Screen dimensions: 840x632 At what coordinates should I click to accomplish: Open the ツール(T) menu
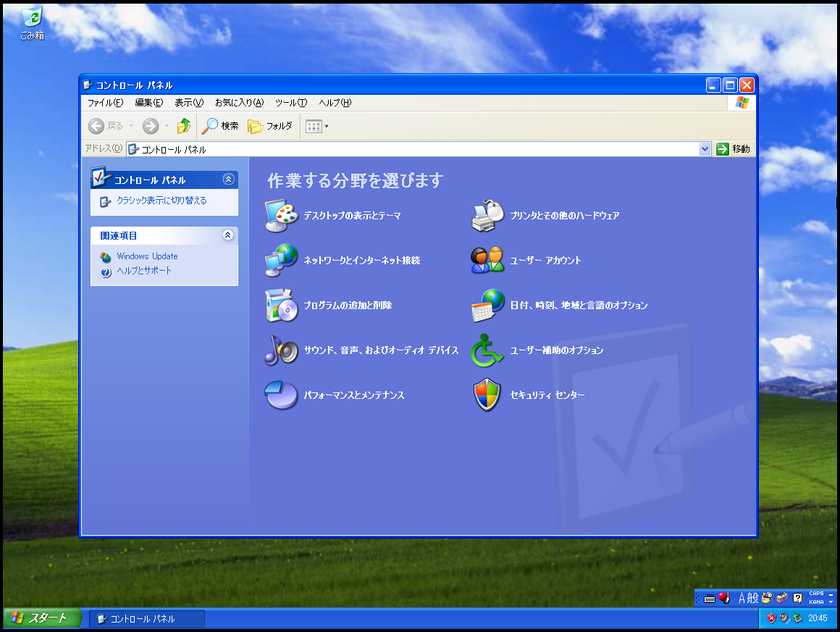(291, 103)
